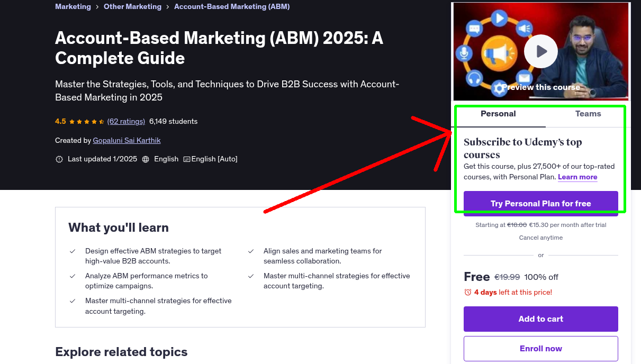Click checkmark beside Align sales and marketing teams
Screen dimensions: 641x364
pos(251,251)
